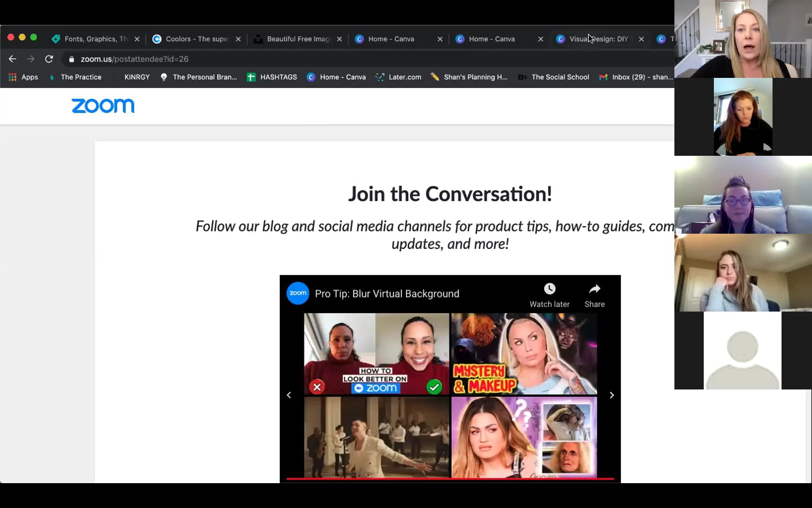Close the Visual Design: DIY tab
Screen dimensions: 812x508
(x=641, y=39)
